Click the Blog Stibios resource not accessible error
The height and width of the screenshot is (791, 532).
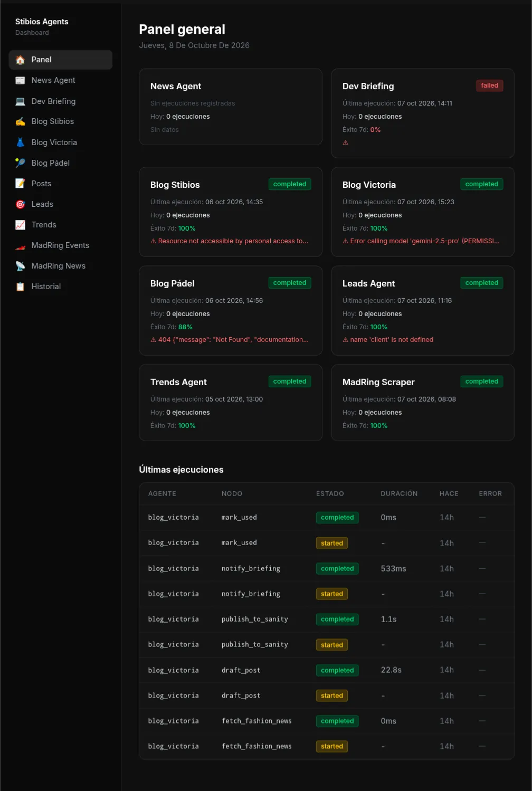coord(230,241)
